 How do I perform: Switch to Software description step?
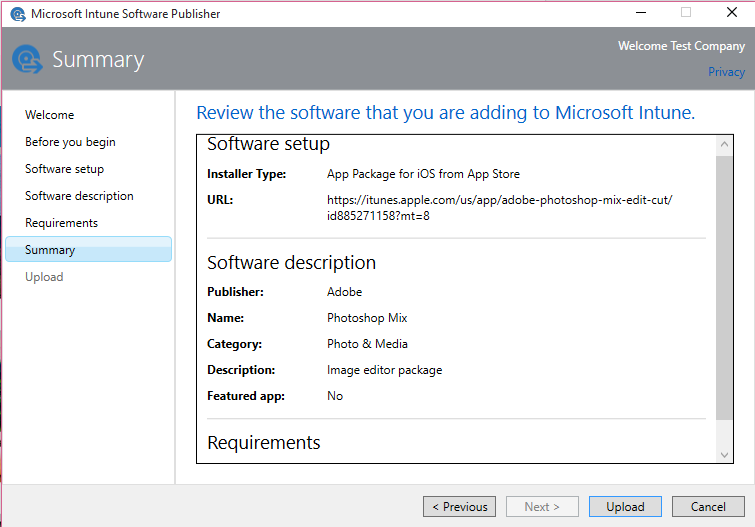pos(79,196)
